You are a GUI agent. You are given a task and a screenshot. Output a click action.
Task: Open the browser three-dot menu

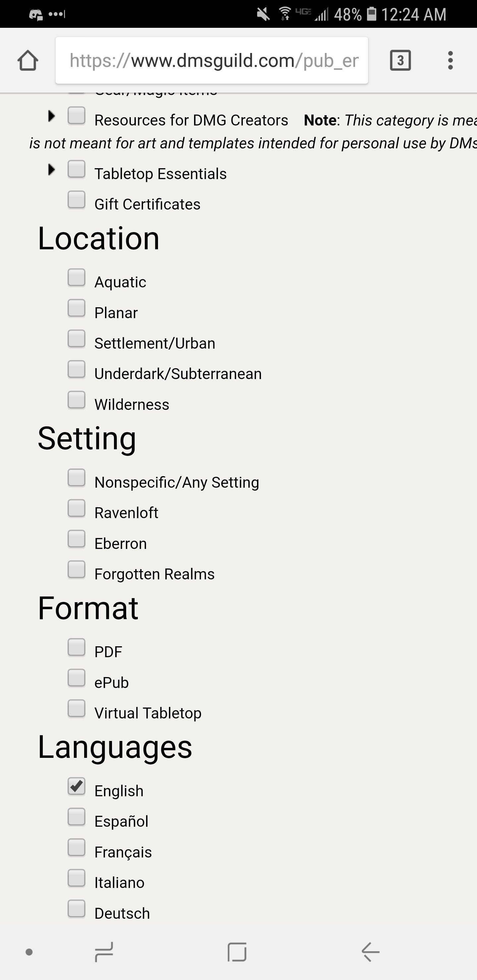click(450, 61)
